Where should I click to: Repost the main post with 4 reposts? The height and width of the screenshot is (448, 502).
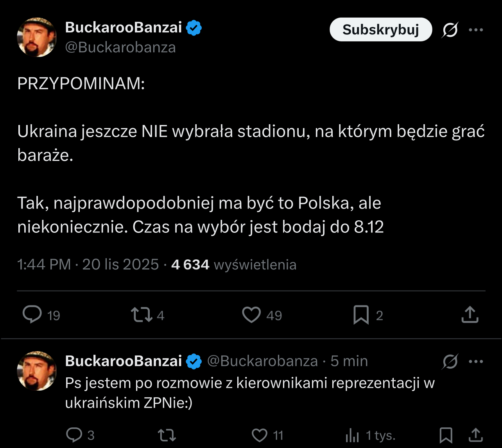(142, 315)
